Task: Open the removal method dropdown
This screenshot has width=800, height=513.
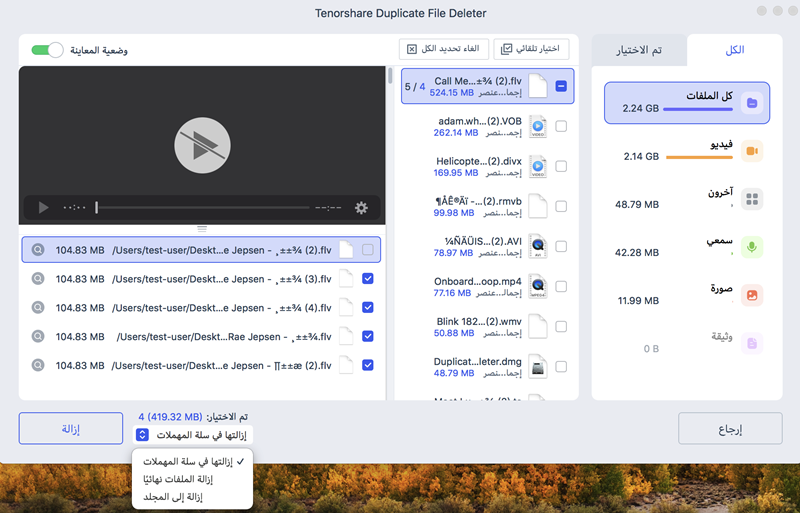Action: 192,435
